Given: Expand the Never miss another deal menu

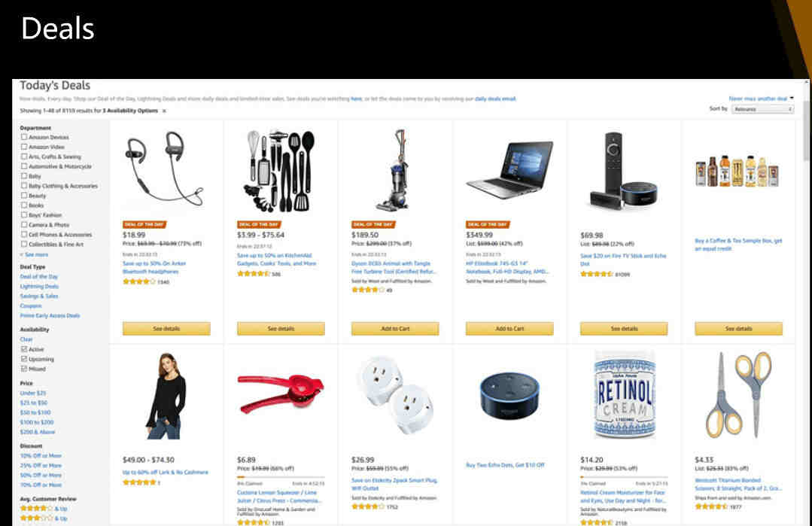Looking at the screenshot, I should 761,99.
